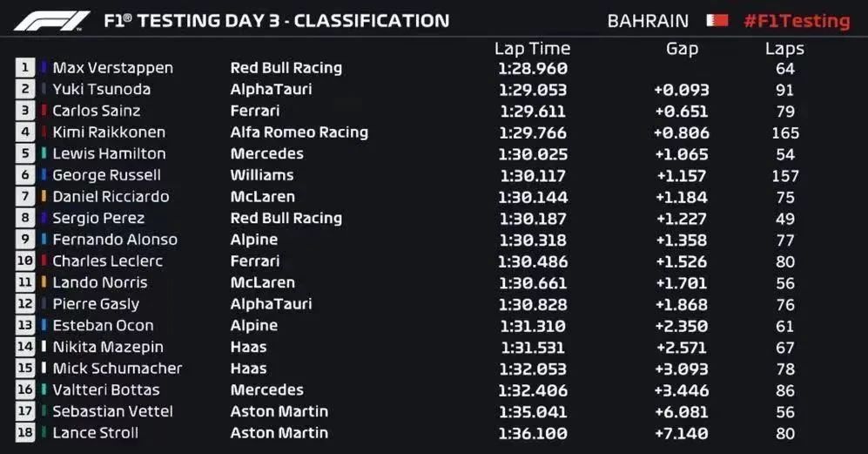This screenshot has height=454, width=868.
Task: Click position 1 number badge
Action: click(x=25, y=68)
